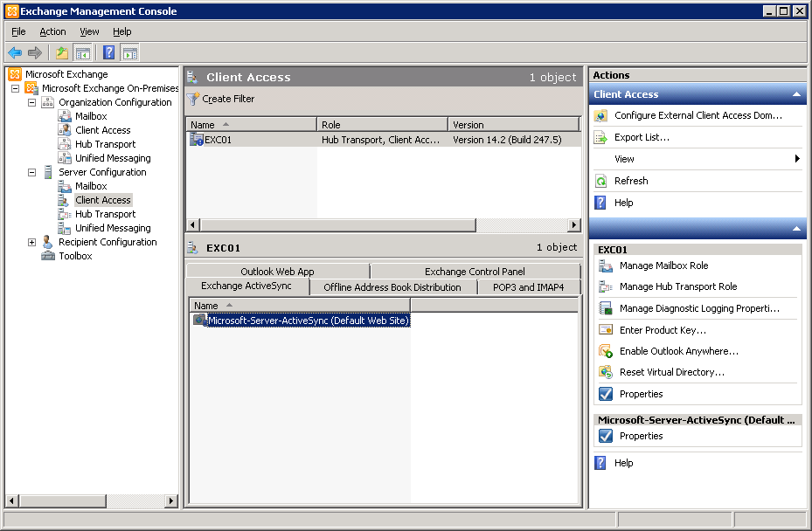Image resolution: width=812 pixels, height=531 pixels.
Task: Expand the Recipient Configuration node
Action: pyautogui.click(x=31, y=242)
